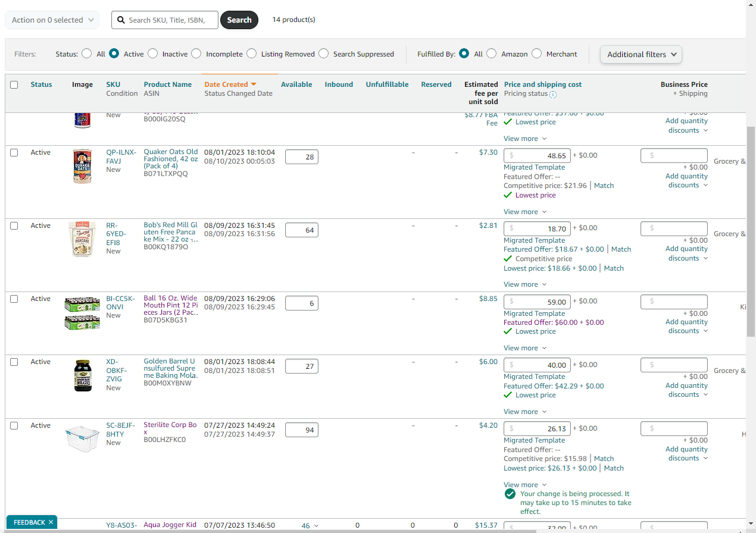Check the Quaker Oats row checkbox
Image resolution: width=756 pixels, height=533 pixels.
click(14, 153)
